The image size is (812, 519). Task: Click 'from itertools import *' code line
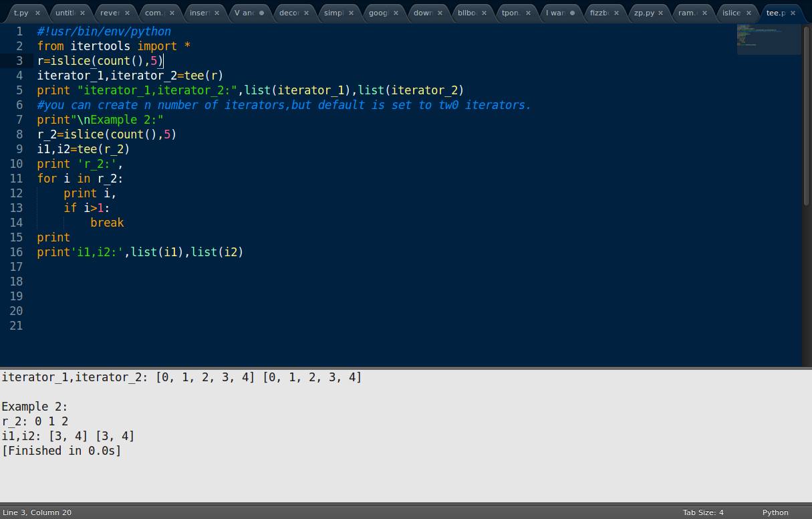click(x=114, y=46)
